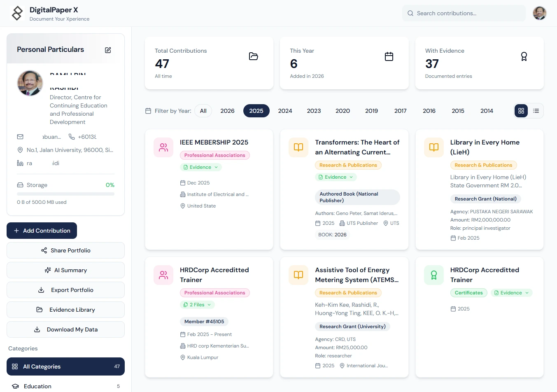Click the folder icon in Total Contributions card
This screenshot has width=557, height=392.
point(254,56)
